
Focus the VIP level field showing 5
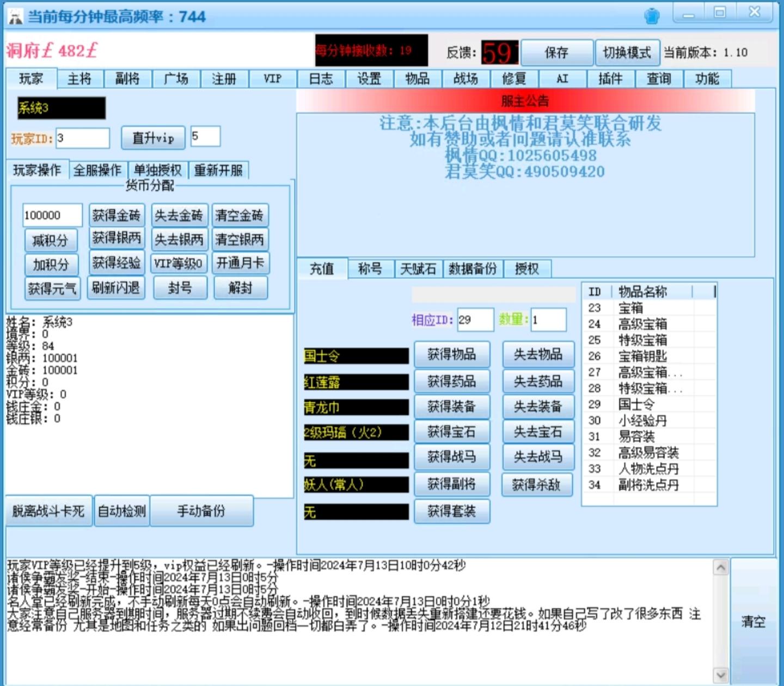(x=205, y=136)
